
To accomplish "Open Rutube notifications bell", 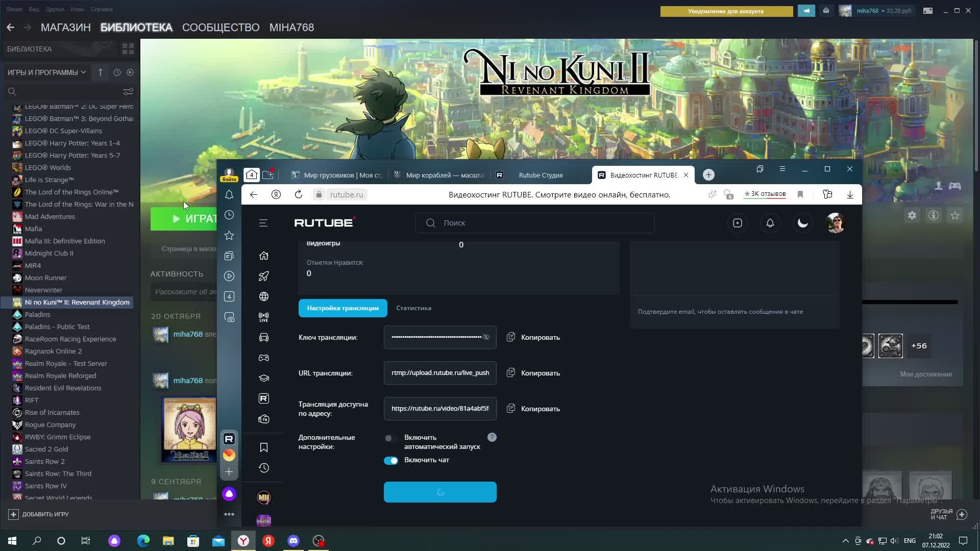I will pos(770,223).
